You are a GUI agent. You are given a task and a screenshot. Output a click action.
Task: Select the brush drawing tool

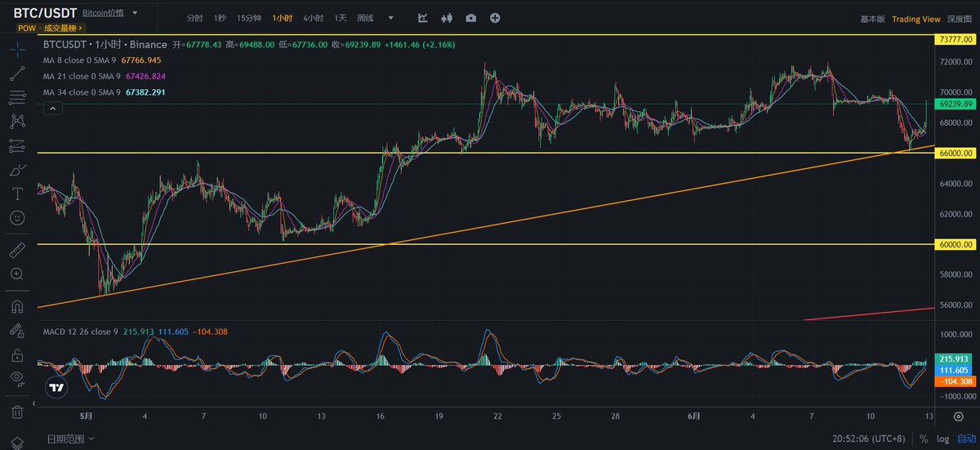[17, 170]
